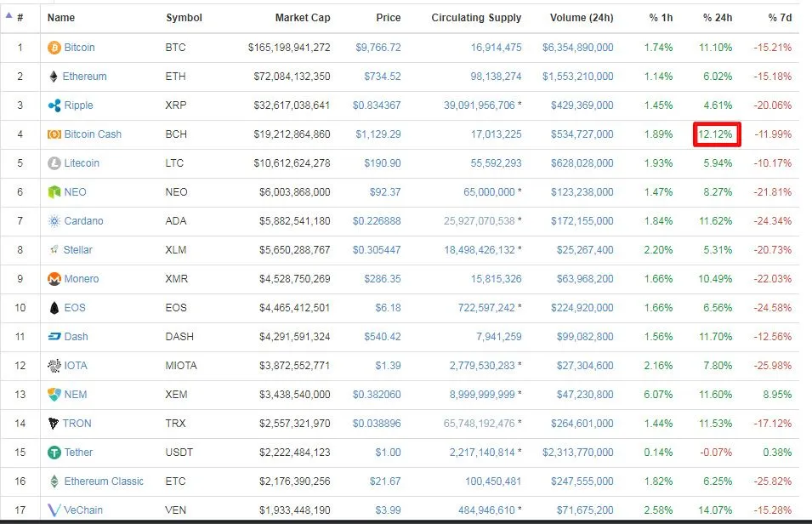The height and width of the screenshot is (524, 812).
Task: Sort by % 1h column header
Action: 661,18
